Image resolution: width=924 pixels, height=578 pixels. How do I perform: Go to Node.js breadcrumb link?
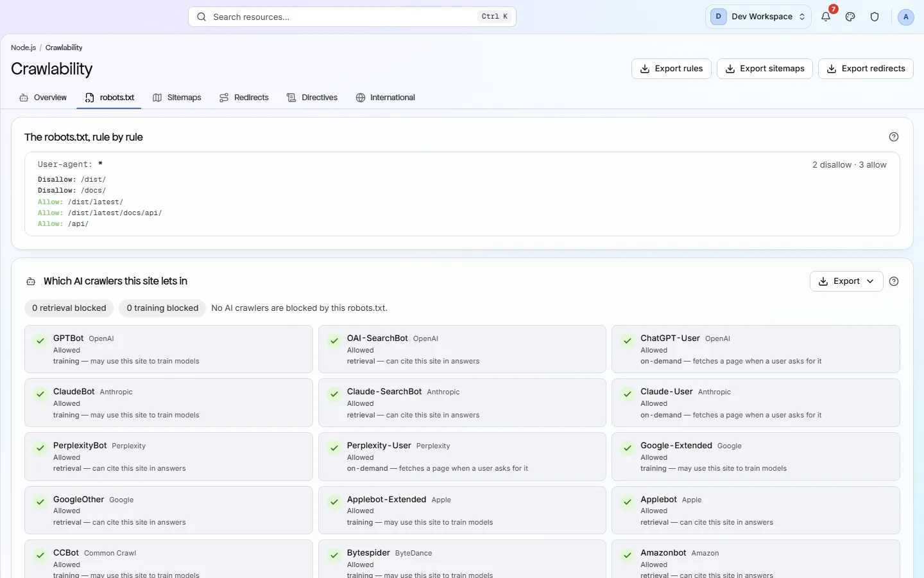click(23, 48)
